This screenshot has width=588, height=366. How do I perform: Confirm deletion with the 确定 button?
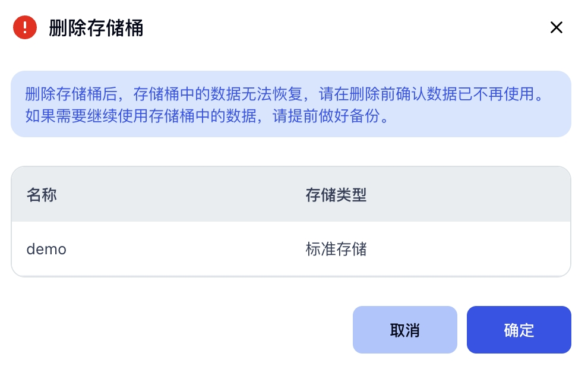click(519, 330)
